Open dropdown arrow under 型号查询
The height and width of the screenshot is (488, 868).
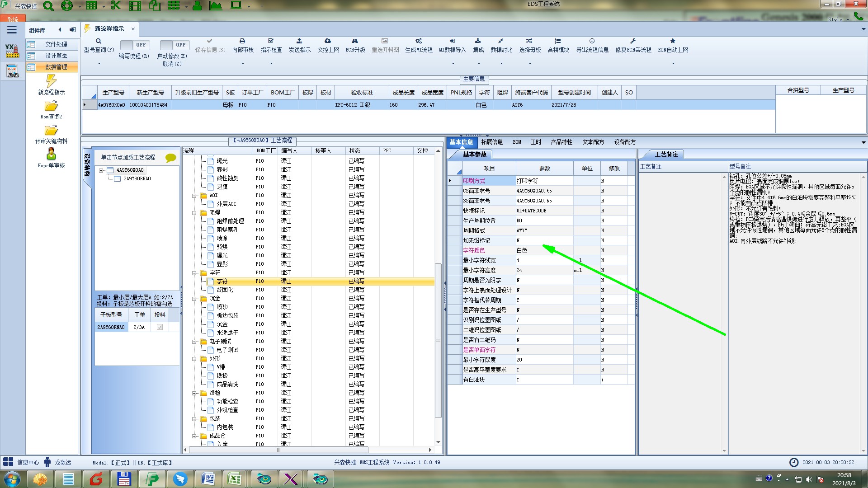[x=99, y=63]
